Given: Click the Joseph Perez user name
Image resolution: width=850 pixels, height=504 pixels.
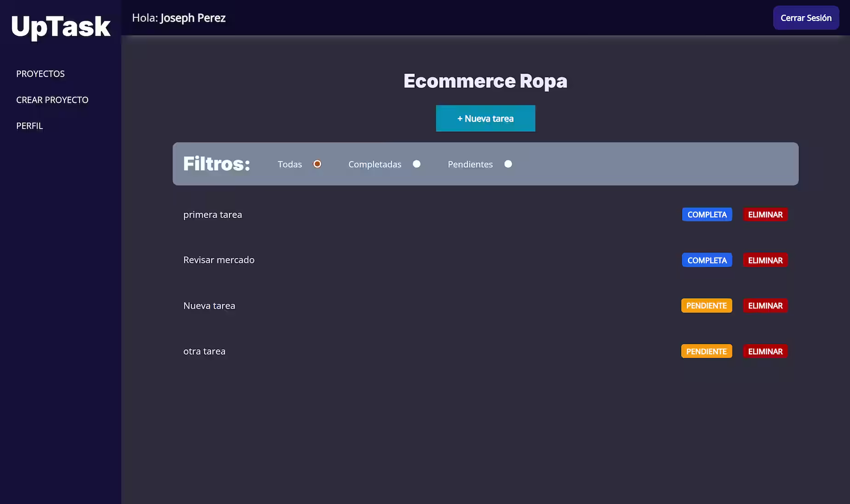Looking at the screenshot, I should point(193,18).
